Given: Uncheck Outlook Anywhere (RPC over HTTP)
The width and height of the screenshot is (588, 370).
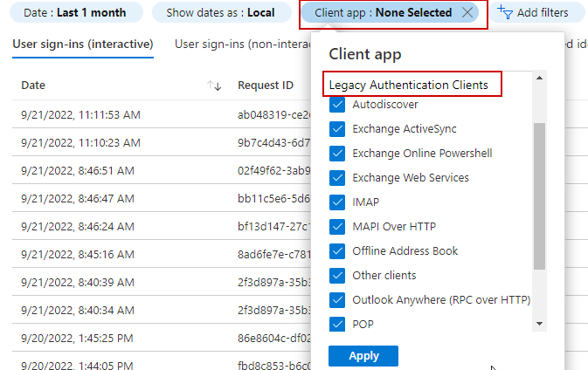Looking at the screenshot, I should point(337,300).
